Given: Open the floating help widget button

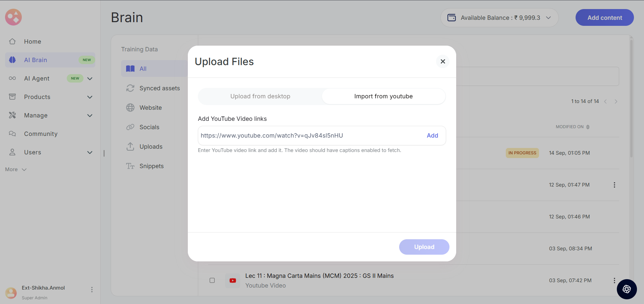Looking at the screenshot, I should click(x=627, y=289).
